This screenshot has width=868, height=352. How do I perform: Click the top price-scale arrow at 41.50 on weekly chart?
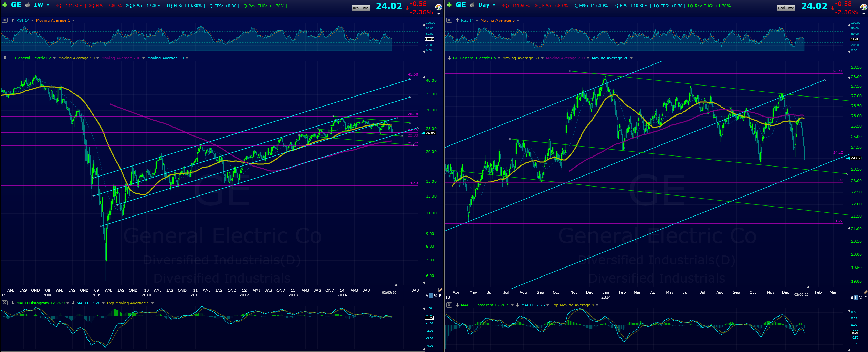[x=424, y=77]
